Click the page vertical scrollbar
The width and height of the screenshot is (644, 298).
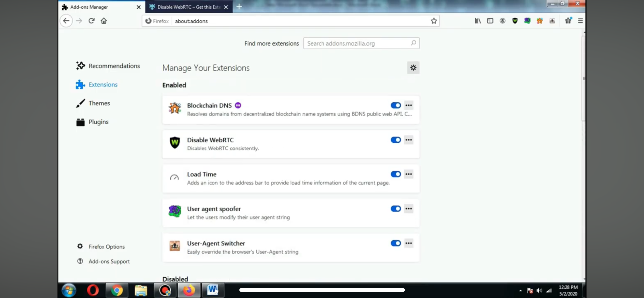point(583,78)
